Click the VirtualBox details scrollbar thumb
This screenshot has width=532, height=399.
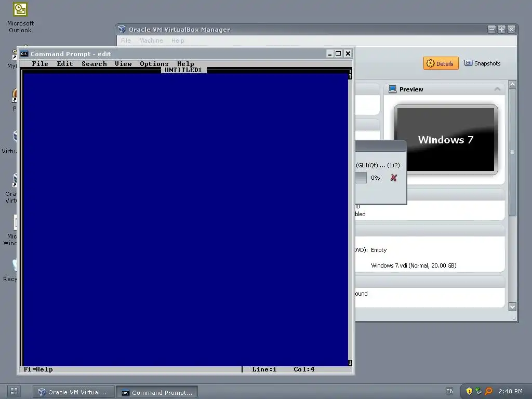tap(512, 152)
